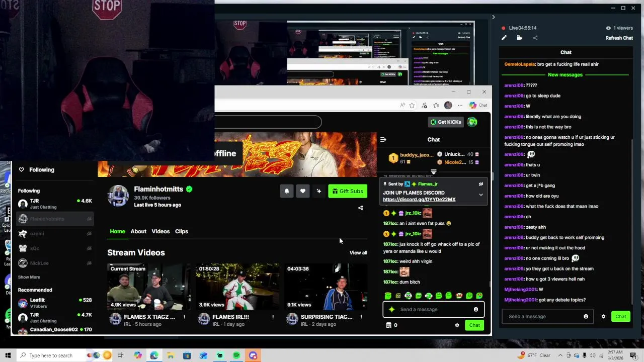Open the Videos tab
The height and width of the screenshot is (362, 644).
point(160,231)
